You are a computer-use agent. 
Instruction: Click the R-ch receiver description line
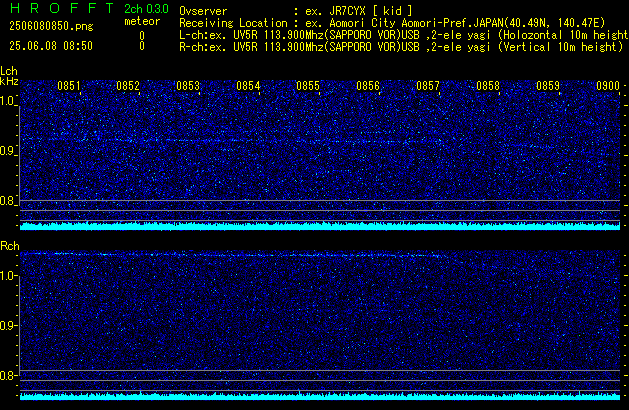point(401,47)
